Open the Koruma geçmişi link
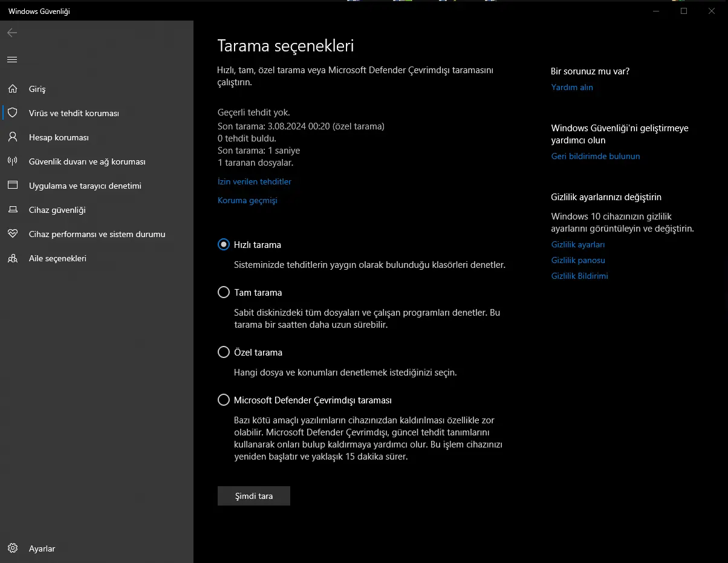728x563 pixels. point(247,200)
